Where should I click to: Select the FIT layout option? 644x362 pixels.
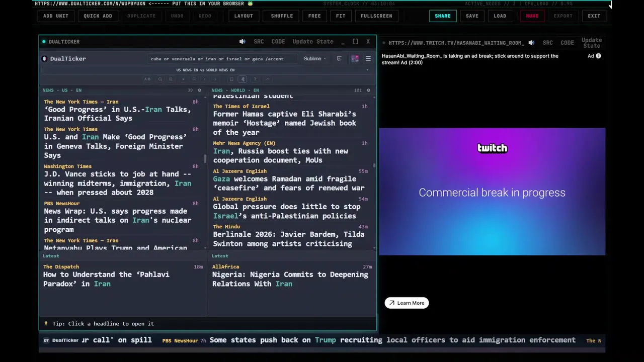[341, 16]
